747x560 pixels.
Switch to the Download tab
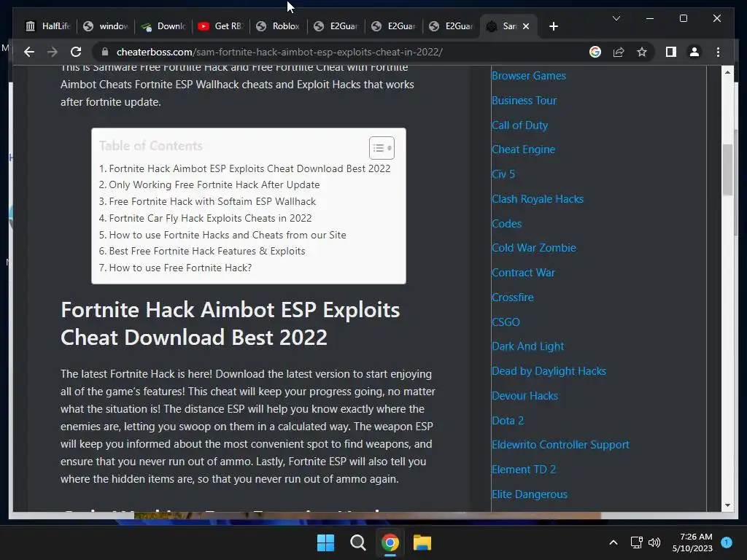point(163,26)
